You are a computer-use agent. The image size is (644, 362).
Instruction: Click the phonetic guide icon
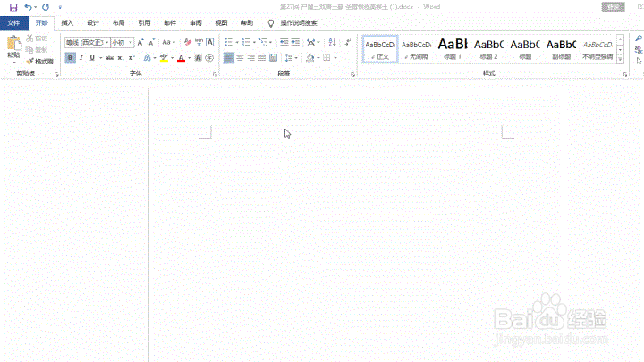pos(199,42)
